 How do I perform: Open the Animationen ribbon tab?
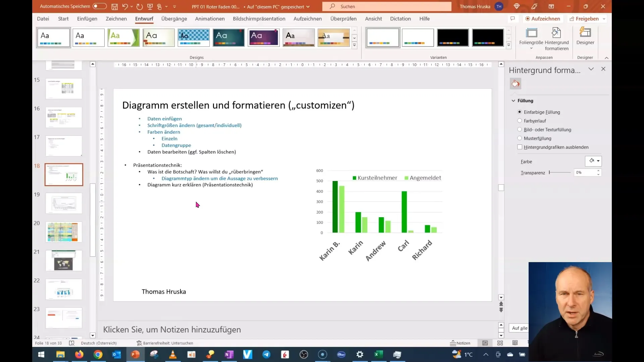pos(210,18)
